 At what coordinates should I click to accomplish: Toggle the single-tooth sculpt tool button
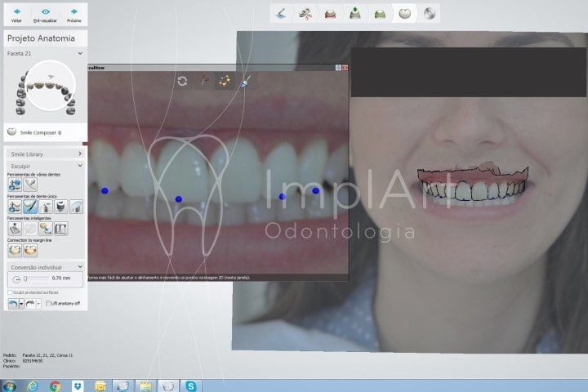(x=29, y=207)
